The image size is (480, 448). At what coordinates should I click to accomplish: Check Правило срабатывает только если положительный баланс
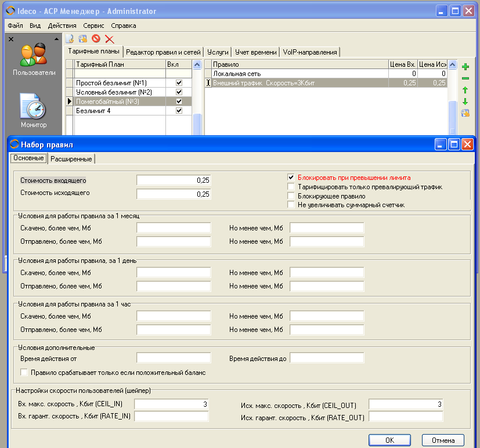pos(24,373)
